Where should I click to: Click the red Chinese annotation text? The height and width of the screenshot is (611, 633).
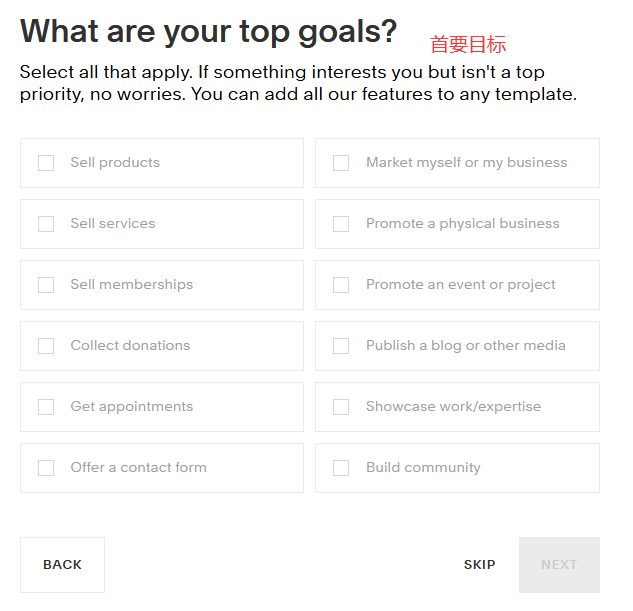[x=468, y=44]
